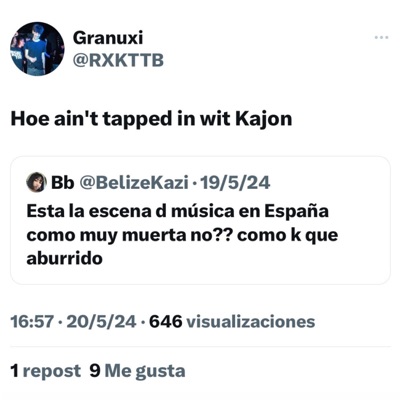
Task: Click the tweet text mentioning Kajon
Action: (151, 119)
